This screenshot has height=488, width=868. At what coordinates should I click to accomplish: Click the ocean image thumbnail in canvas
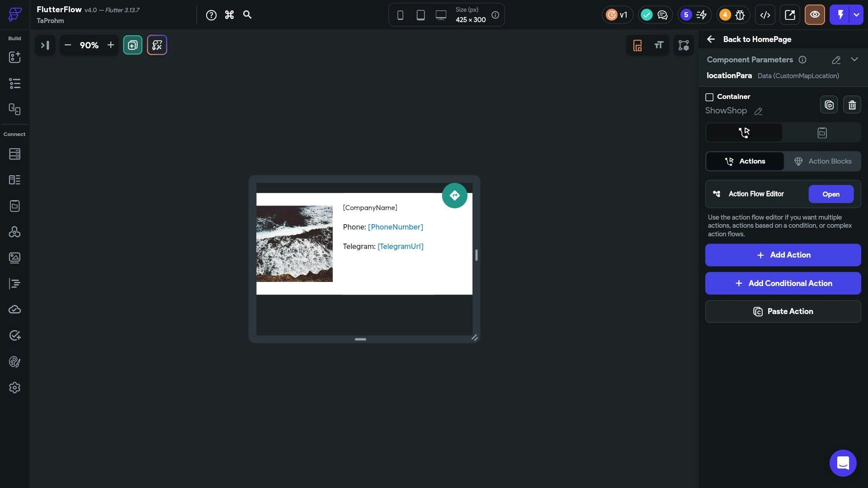tap(294, 244)
